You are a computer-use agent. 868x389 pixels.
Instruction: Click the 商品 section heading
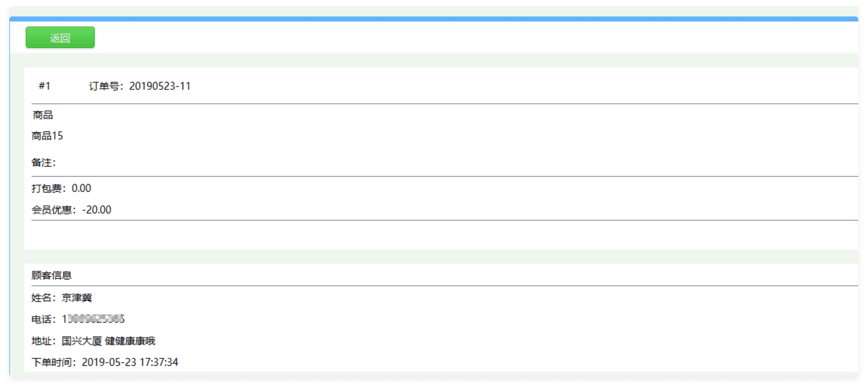(43, 115)
